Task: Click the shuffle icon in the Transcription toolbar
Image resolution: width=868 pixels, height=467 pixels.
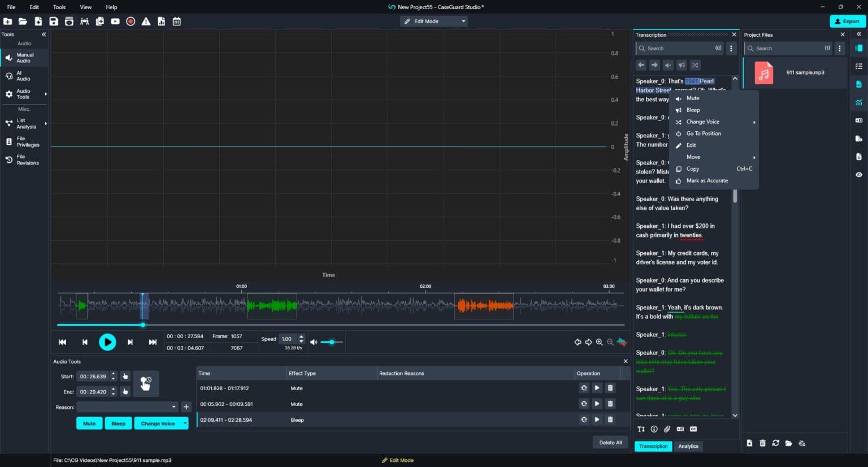Action: 695,65
